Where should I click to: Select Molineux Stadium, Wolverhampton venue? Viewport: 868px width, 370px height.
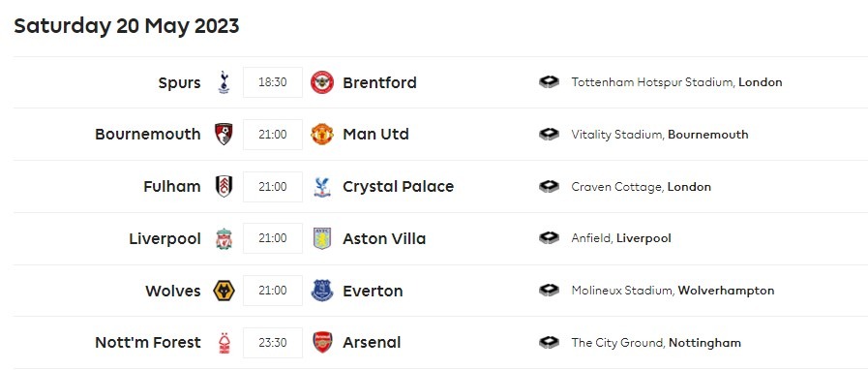(673, 291)
